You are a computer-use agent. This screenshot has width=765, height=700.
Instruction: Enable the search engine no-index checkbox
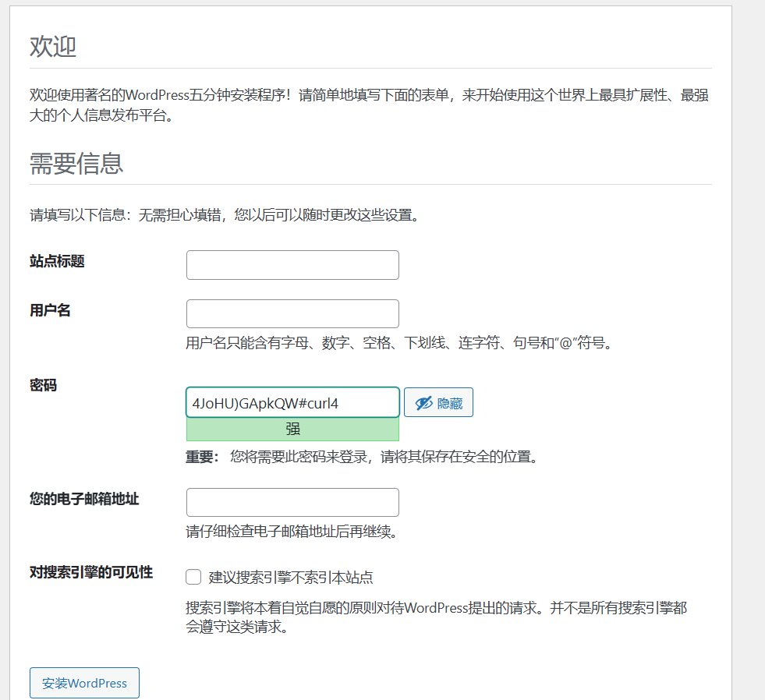point(193,578)
